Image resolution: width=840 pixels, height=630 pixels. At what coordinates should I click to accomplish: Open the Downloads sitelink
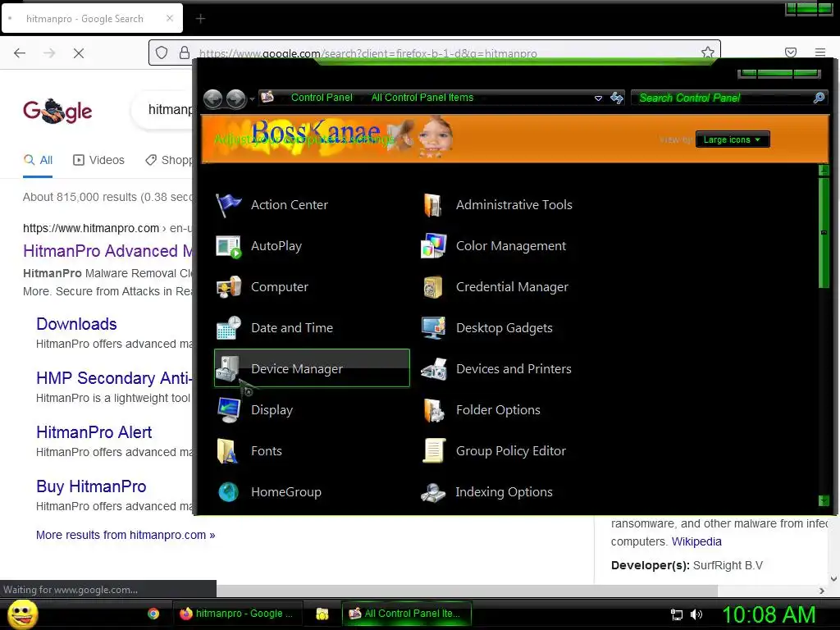(x=76, y=324)
